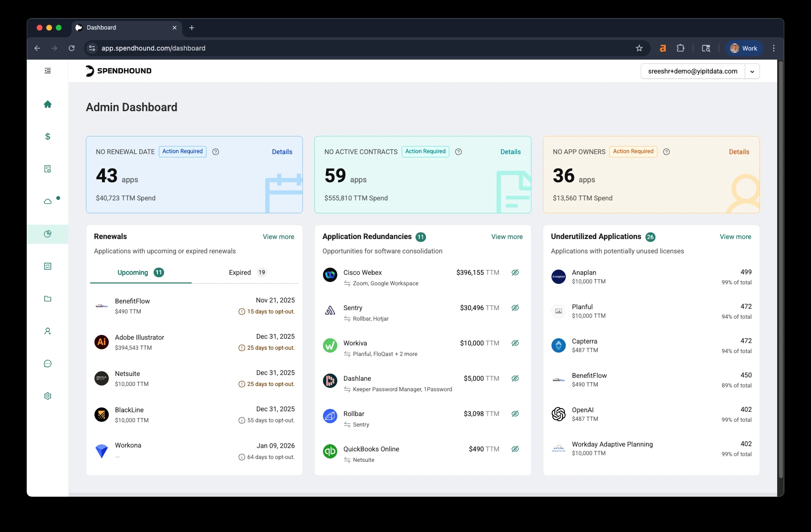Viewport: 811px width, 532px height.
Task: Click help icon next to No App Owners
Action: (667, 152)
